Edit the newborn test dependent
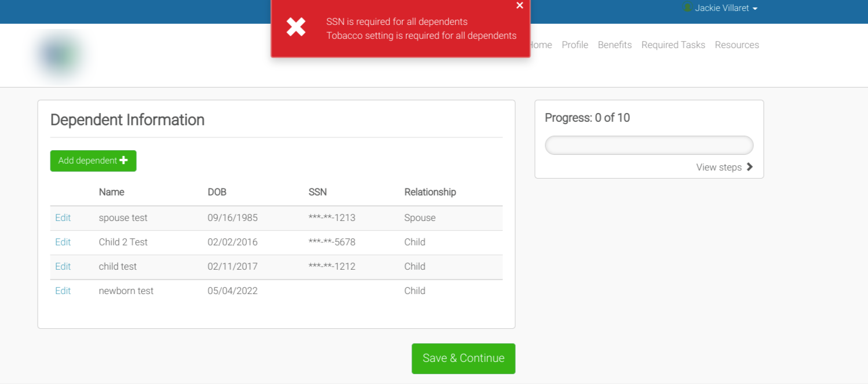Image resolution: width=868 pixels, height=384 pixels. point(63,291)
